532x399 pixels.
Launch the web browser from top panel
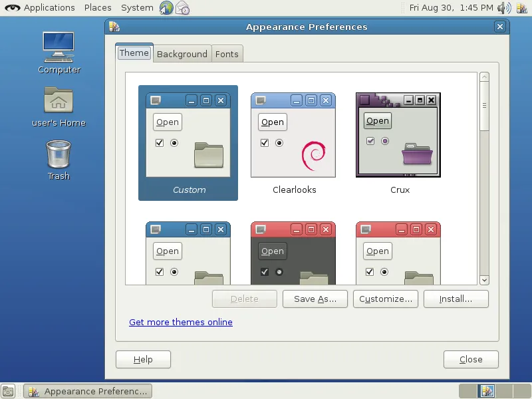(x=166, y=7)
